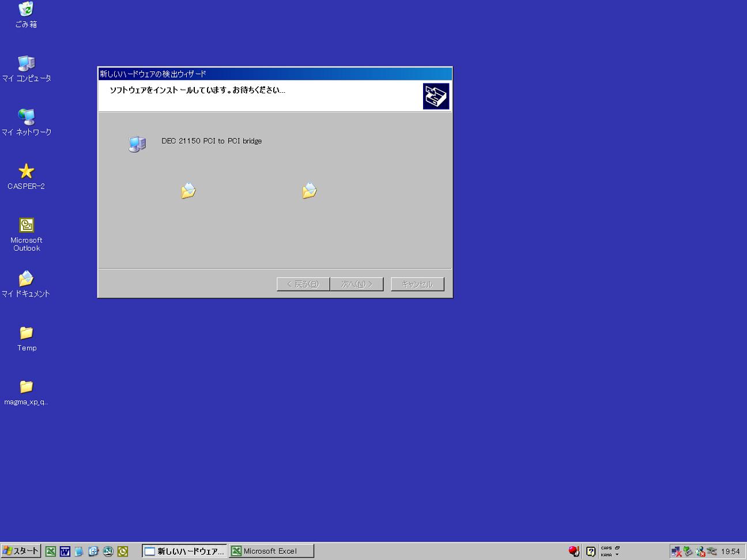Click the red ball IME icon in the taskbar

point(574,551)
